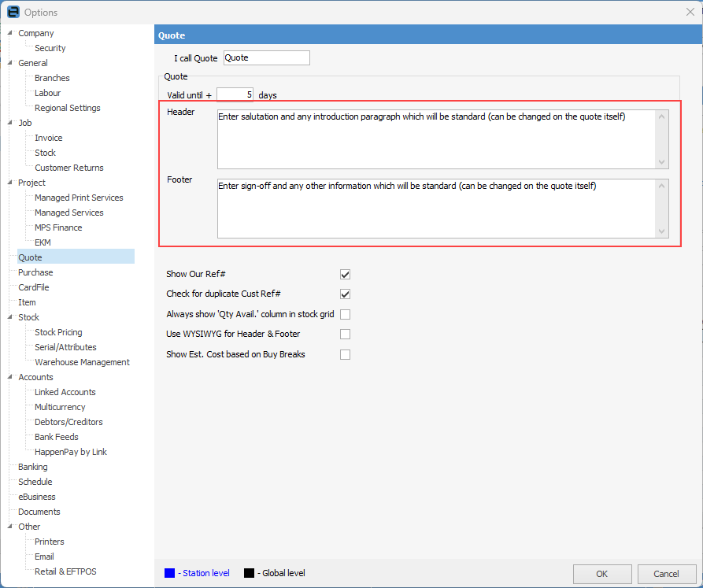Open Multicurrency options
The width and height of the screenshot is (703, 588).
[60, 407]
